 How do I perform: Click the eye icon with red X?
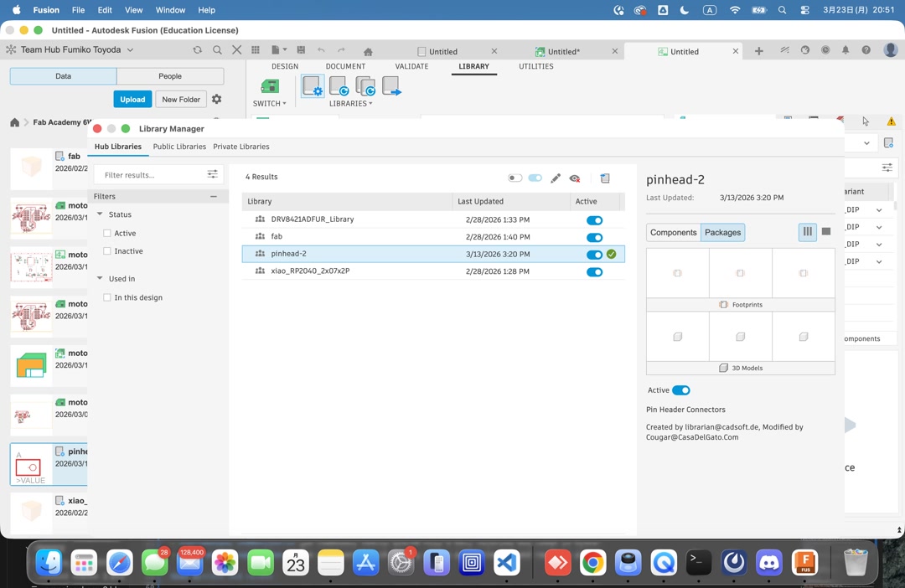click(x=575, y=178)
